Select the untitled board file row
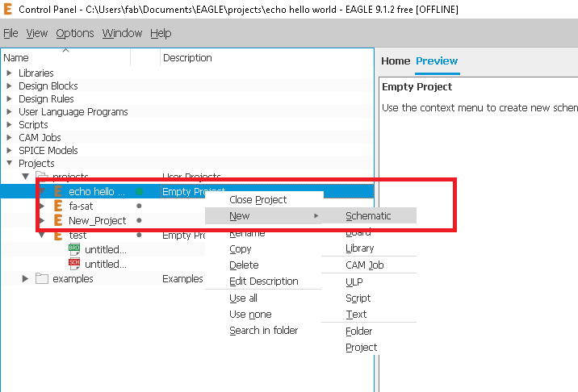 click(106, 249)
